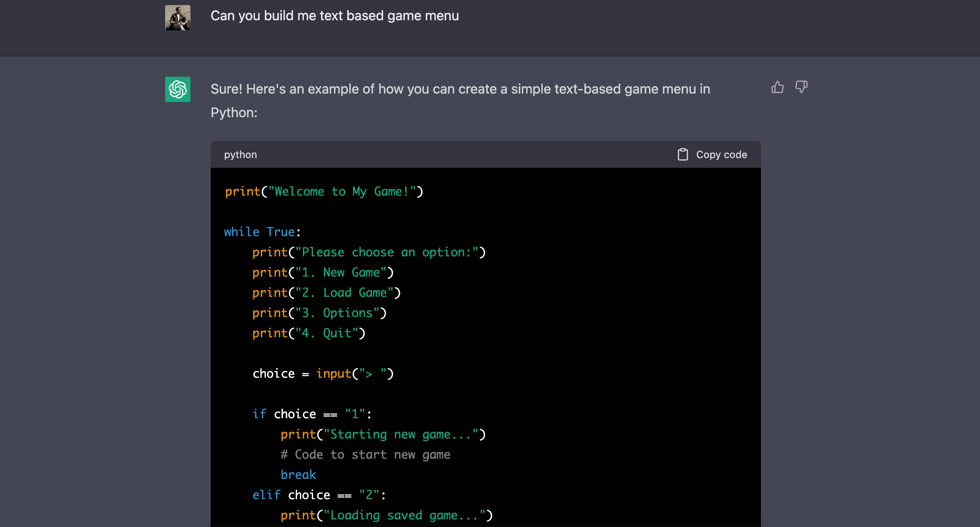This screenshot has height=527, width=980.
Task: Click the ChatGPT logo avatar
Action: (177, 89)
